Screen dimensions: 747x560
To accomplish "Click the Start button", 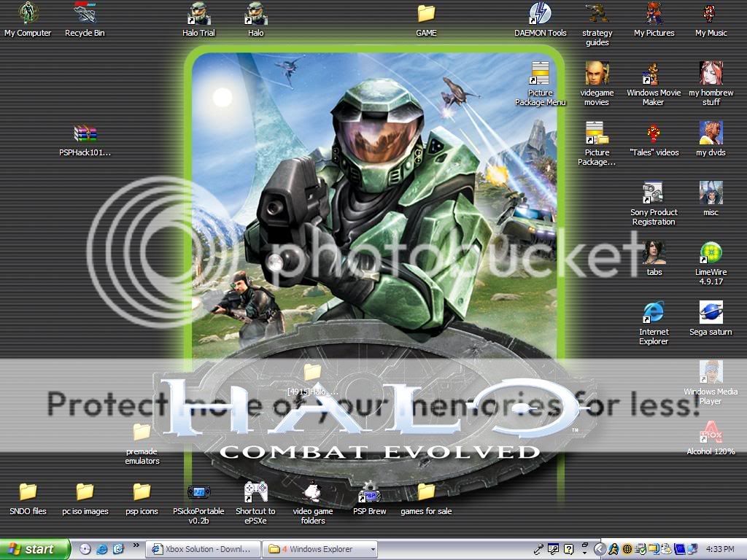I will tap(35, 549).
